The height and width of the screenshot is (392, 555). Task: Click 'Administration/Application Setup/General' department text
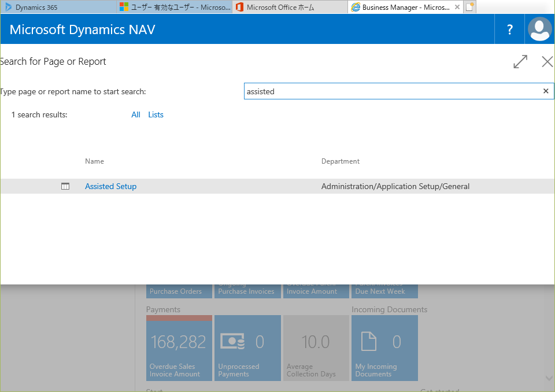(395, 186)
